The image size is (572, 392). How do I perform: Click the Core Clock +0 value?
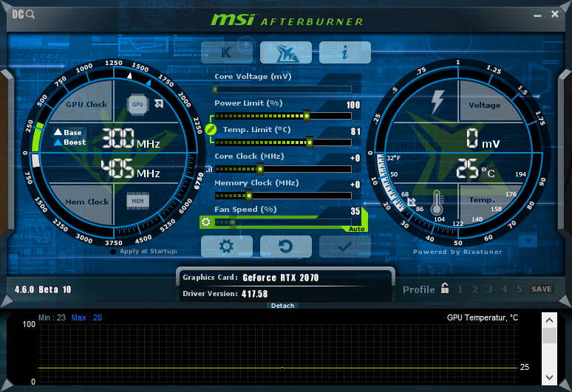click(x=355, y=158)
